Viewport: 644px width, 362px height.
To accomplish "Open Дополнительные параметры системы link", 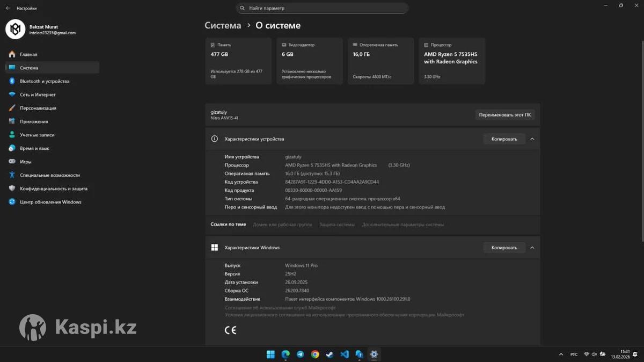I will (x=402, y=225).
